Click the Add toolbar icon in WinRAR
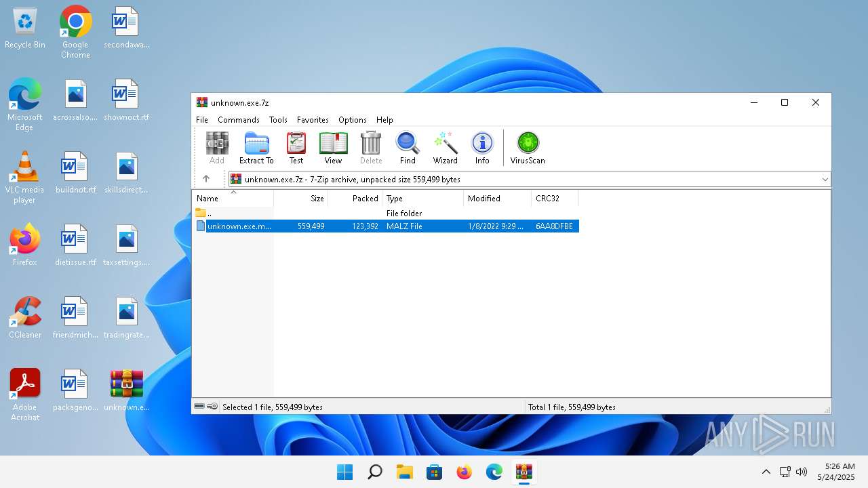 217,148
